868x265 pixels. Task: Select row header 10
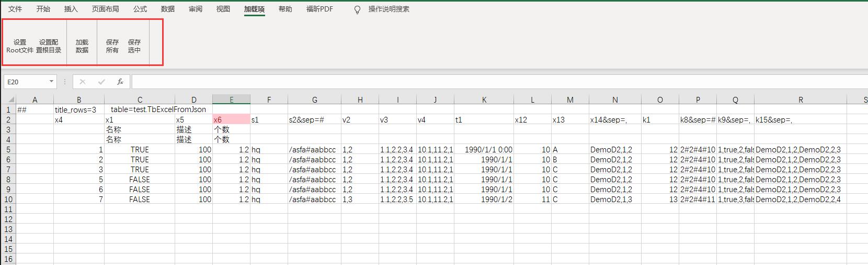point(8,200)
